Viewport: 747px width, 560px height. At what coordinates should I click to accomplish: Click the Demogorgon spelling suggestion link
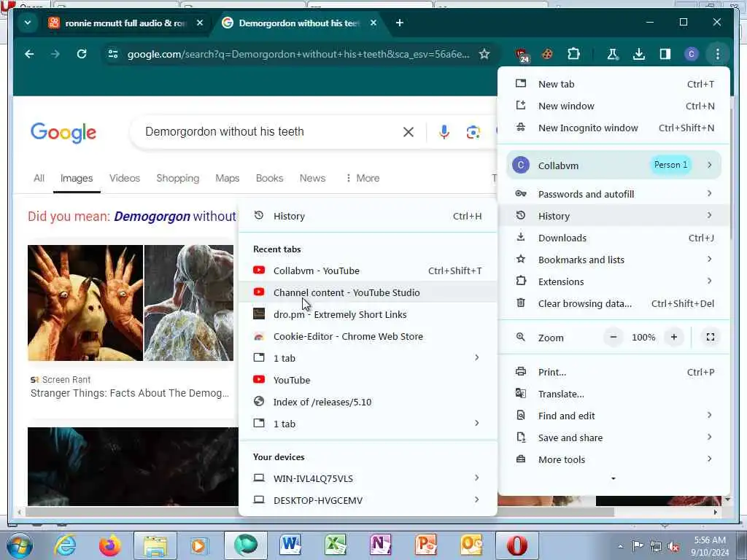[x=175, y=216]
